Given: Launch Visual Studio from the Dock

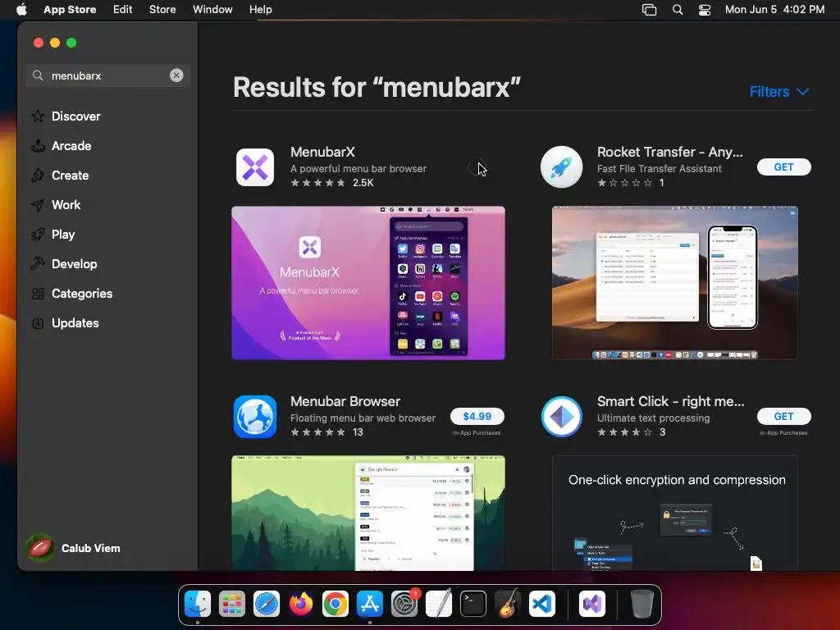Looking at the screenshot, I should (592, 604).
